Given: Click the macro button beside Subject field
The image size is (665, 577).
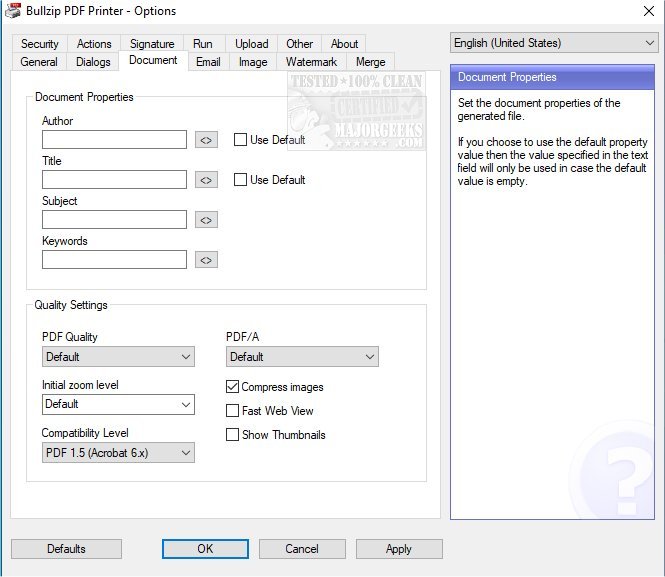Looking at the screenshot, I should 206,220.
